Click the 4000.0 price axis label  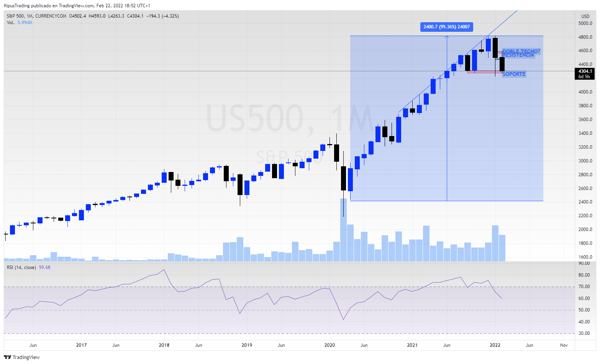point(585,92)
